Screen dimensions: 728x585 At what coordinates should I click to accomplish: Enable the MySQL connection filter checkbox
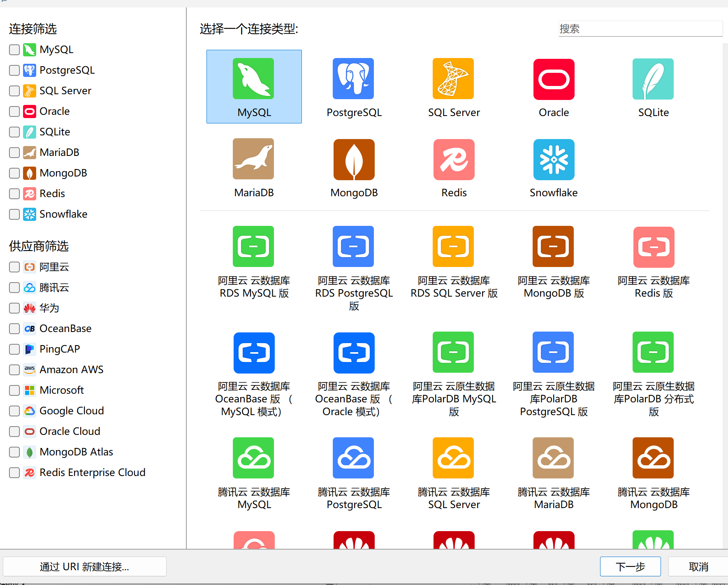pos(14,50)
